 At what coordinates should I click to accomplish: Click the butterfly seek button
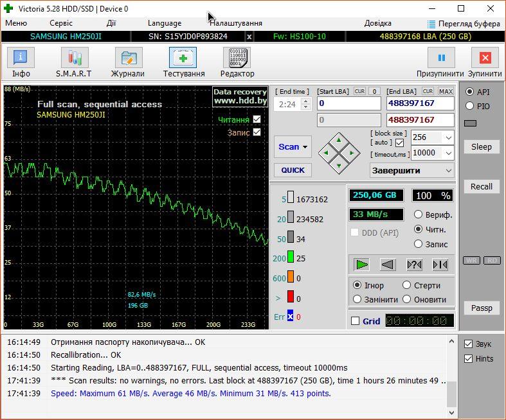[440, 265]
